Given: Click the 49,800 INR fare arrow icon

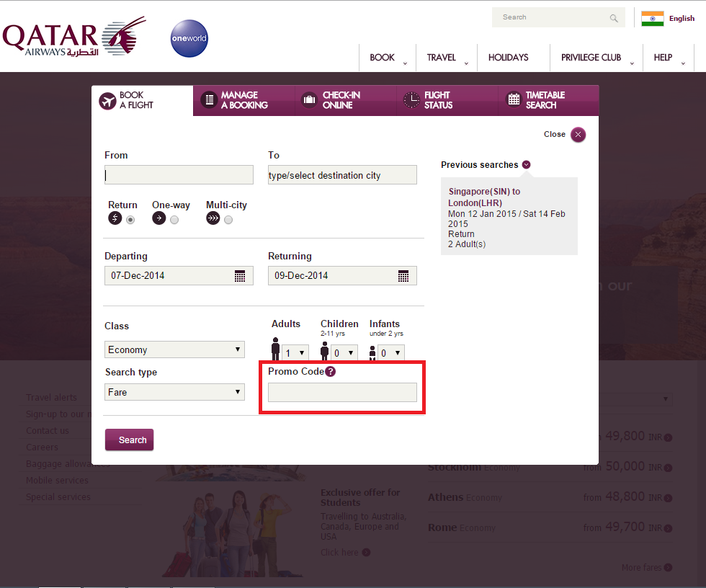Looking at the screenshot, I should pyautogui.click(x=669, y=437).
